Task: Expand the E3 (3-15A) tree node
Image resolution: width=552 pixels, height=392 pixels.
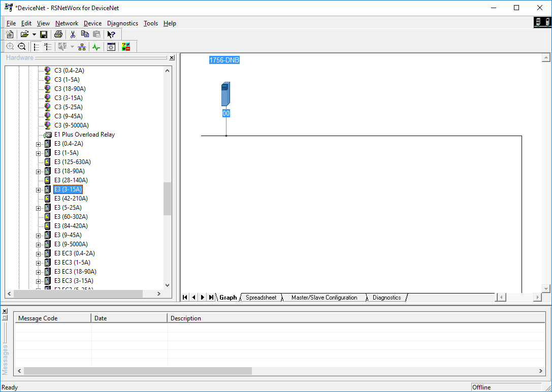Action: coord(39,190)
